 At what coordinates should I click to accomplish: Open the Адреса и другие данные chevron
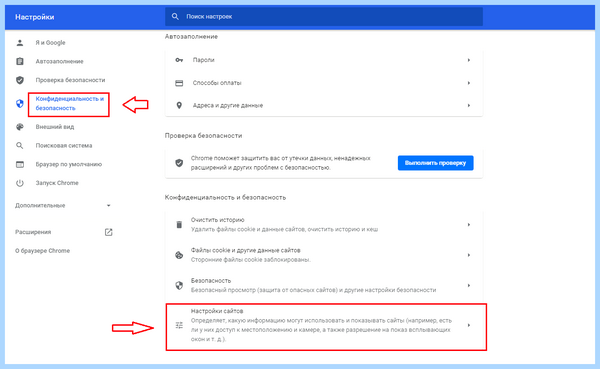[x=469, y=105]
